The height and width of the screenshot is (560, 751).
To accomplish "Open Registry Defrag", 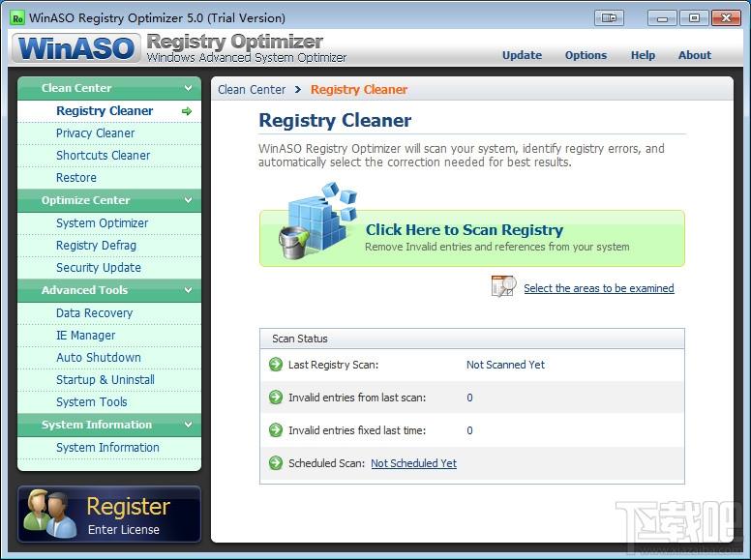I will point(109,246).
